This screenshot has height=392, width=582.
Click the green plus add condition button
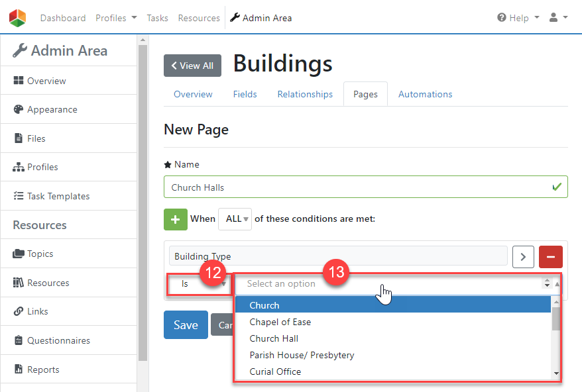pyautogui.click(x=176, y=219)
